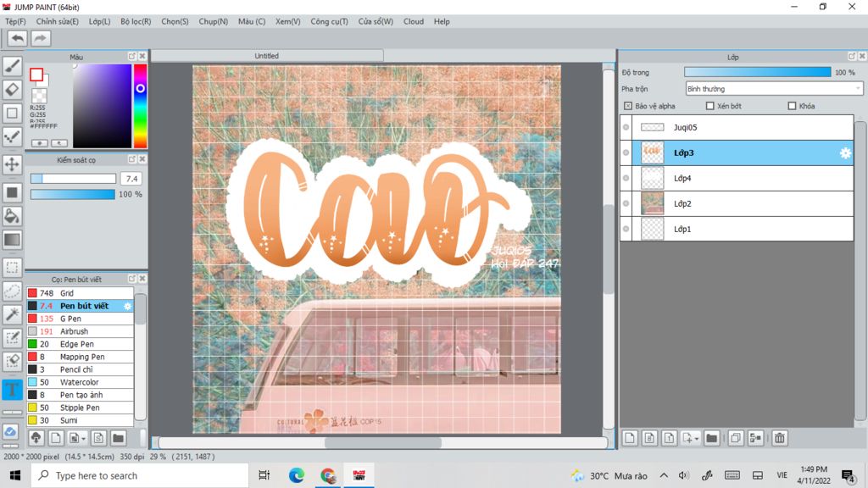This screenshot has width=868, height=488.
Task: Select the Brush tool in the left toolbar
Action: [x=12, y=66]
